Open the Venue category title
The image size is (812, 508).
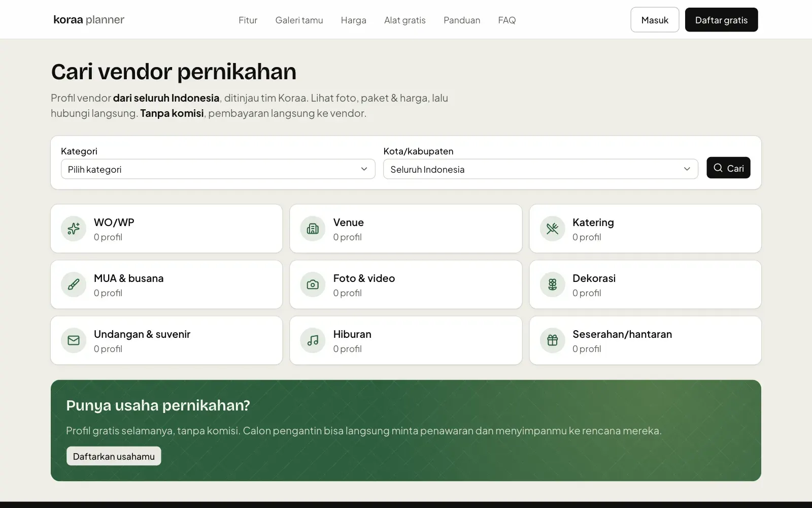pyautogui.click(x=348, y=223)
